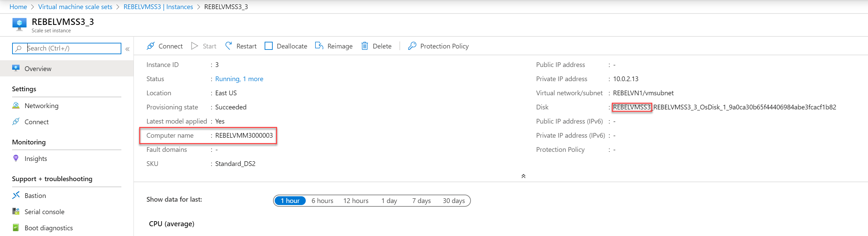The width and height of the screenshot is (868, 236).
Task: Select the 30 days time range
Action: [x=454, y=201]
